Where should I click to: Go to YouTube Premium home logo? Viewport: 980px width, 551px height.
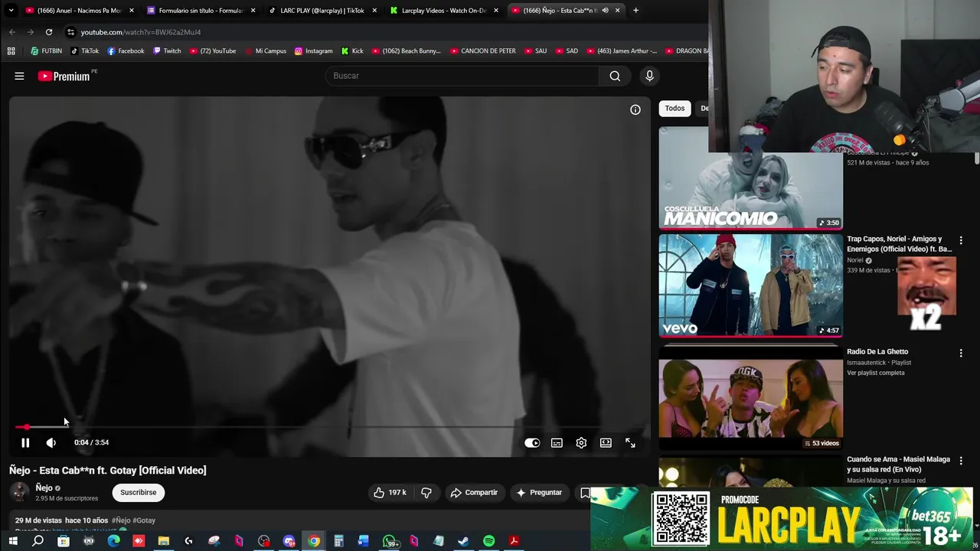pos(64,76)
